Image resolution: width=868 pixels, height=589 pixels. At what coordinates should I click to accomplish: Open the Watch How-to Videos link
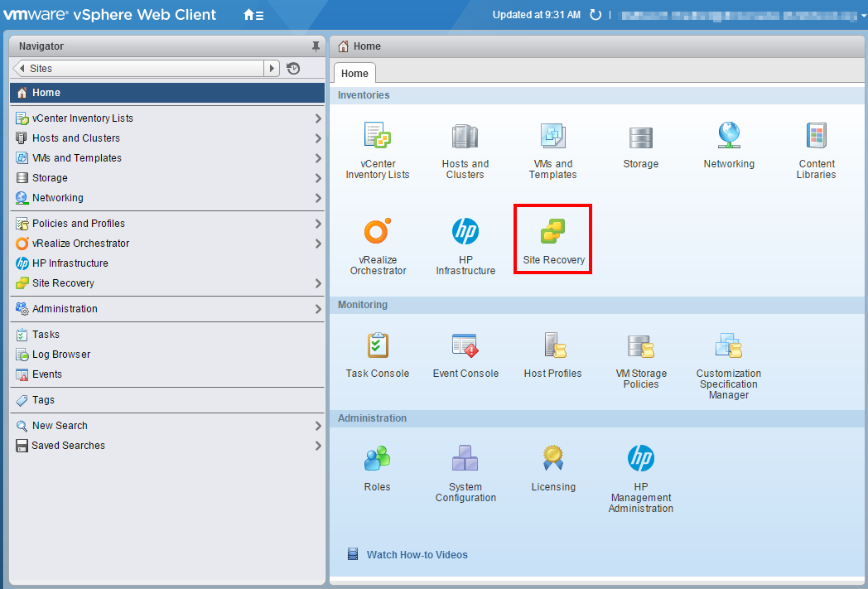coord(417,555)
